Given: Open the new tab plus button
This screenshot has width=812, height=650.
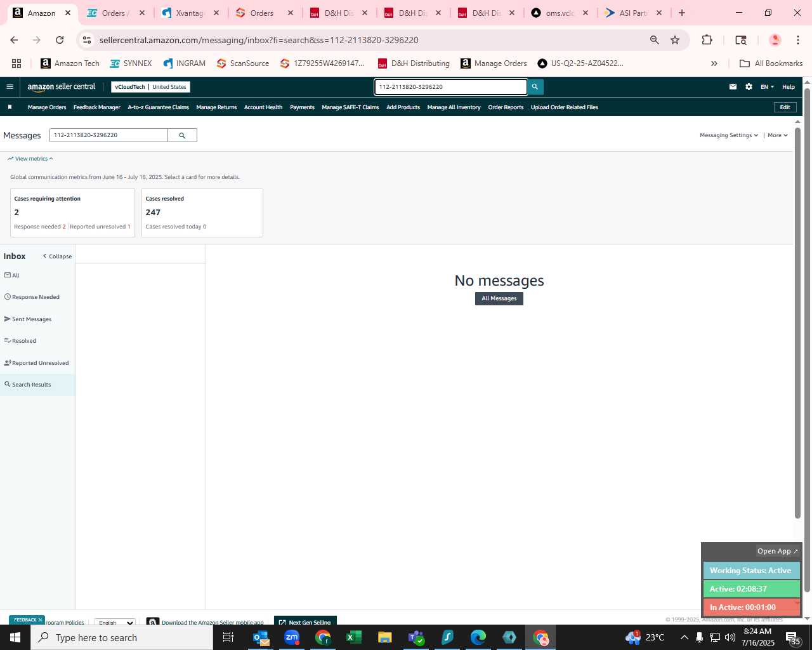Looking at the screenshot, I should coord(682,13).
